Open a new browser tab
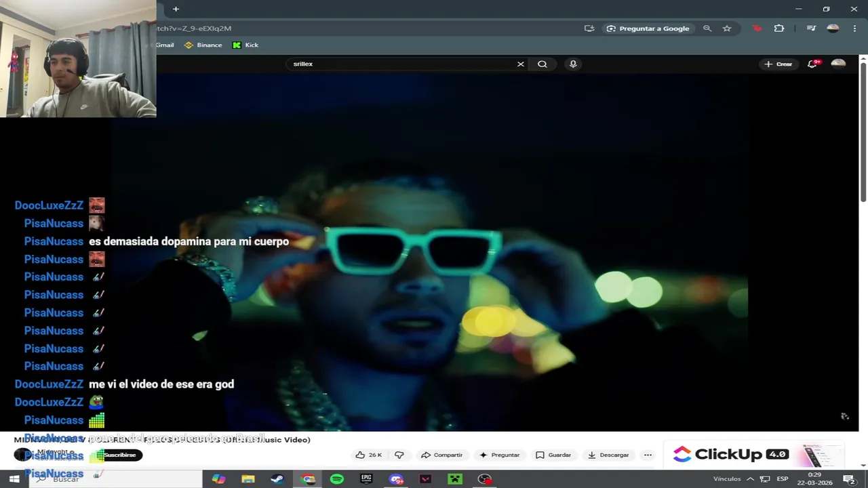The width and height of the screenshot is (868, 488). pyautogui.click(x=176, y=9)
